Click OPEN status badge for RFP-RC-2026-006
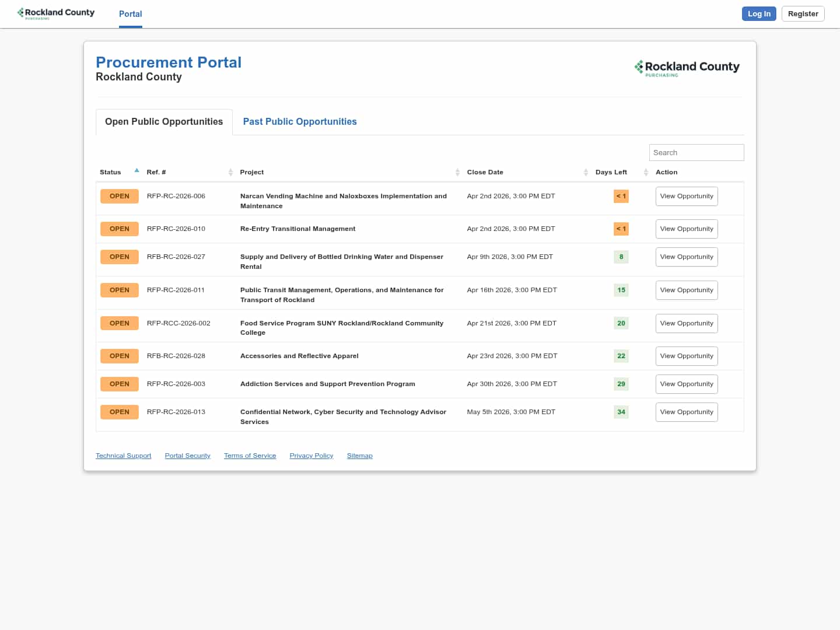 pyautogui.click(x=119, y=196)
